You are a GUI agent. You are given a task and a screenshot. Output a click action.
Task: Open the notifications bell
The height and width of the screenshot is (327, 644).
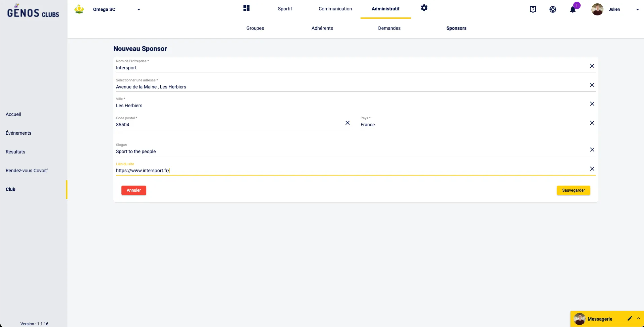click(x=573, y=9)
